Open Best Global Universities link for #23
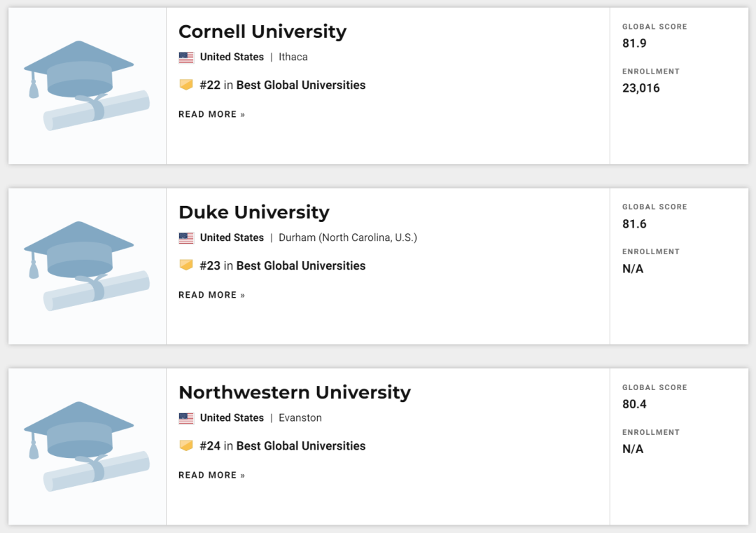Image resolution: width=756 pixels, height=533 pixels. tap(301, 265)
